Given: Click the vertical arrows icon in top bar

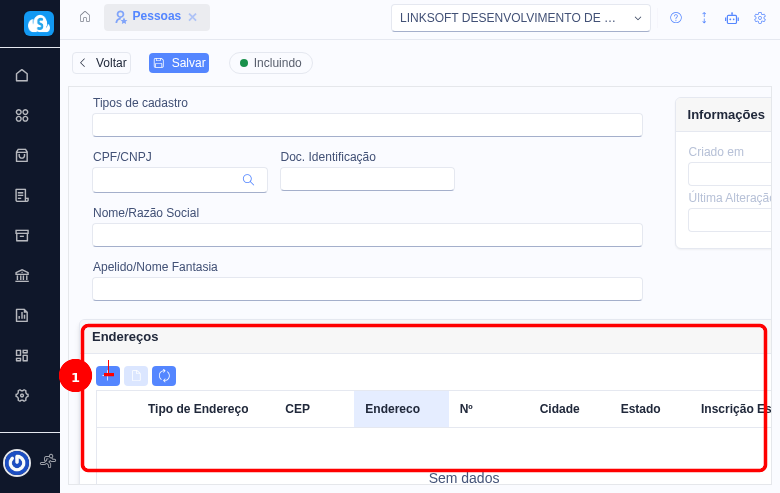Looking at the screenshot, I should [704, 18].
